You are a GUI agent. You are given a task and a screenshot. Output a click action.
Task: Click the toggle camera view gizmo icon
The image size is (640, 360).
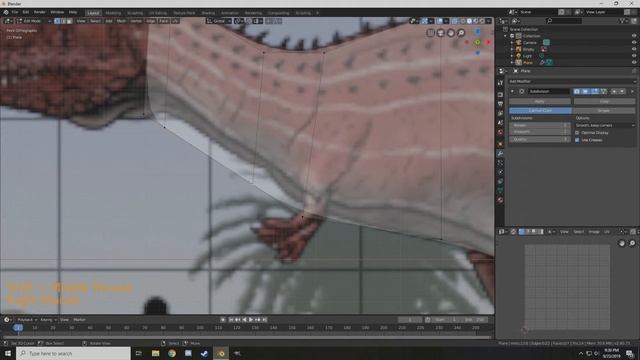point(441,33)
